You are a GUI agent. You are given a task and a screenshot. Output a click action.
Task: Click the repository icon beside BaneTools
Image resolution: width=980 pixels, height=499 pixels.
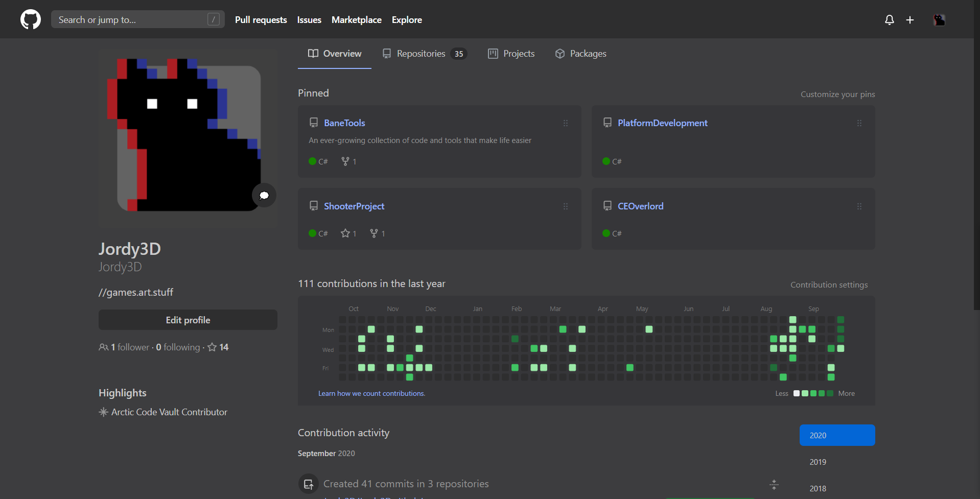(x=314, y=123)
